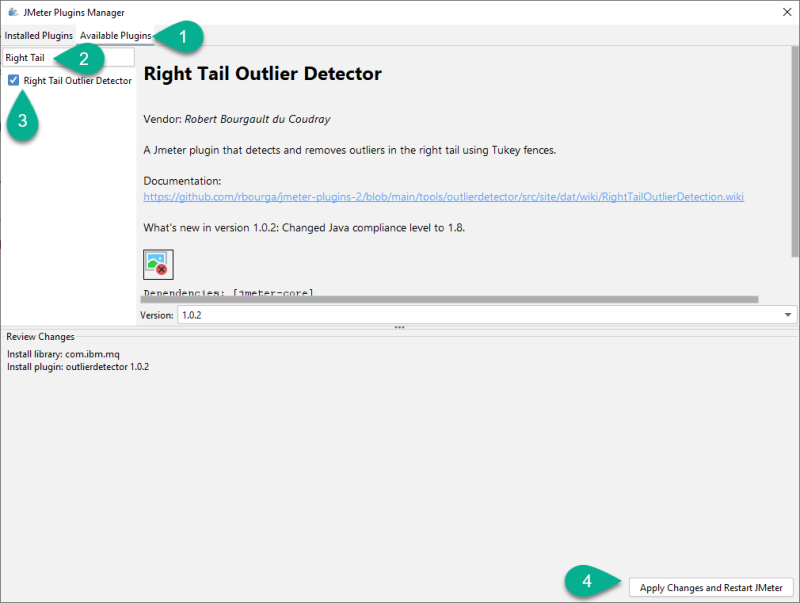Open the Available Plugins tab
The width and height of the screenshot is (800, 603).
(x=115, y=36)
